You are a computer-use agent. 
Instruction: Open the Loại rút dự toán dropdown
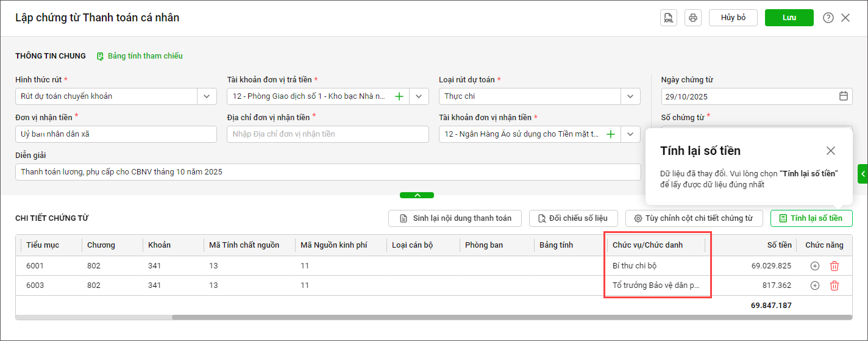coord(630,96)
